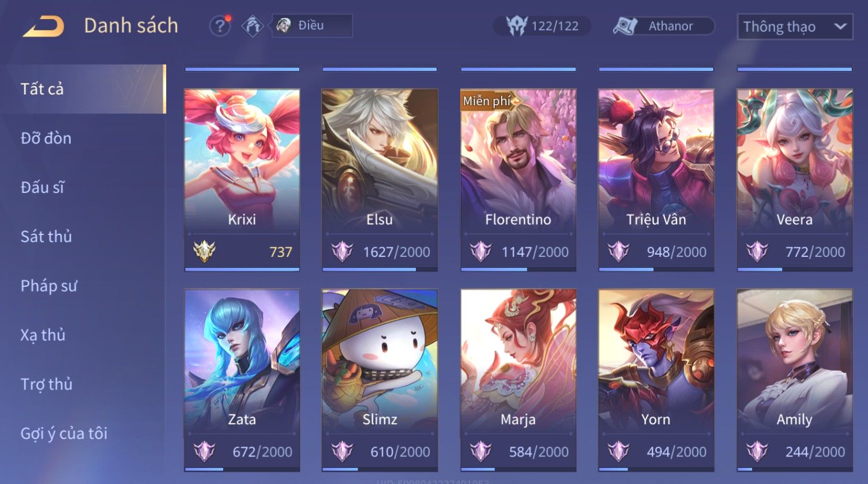Viewport: 868px width, 484px height.
Task: Tap the golden back arrow icon
Action: pos(43,26)
